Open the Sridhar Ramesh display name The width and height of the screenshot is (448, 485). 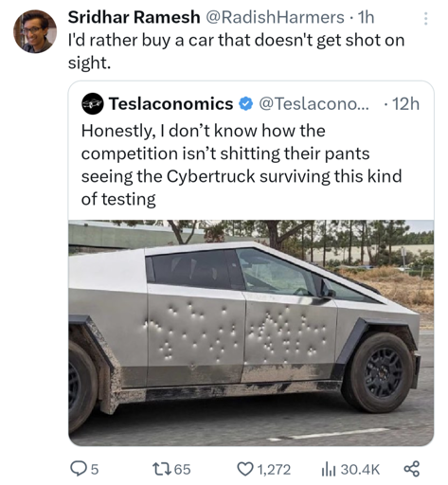[x=134, y=17]
